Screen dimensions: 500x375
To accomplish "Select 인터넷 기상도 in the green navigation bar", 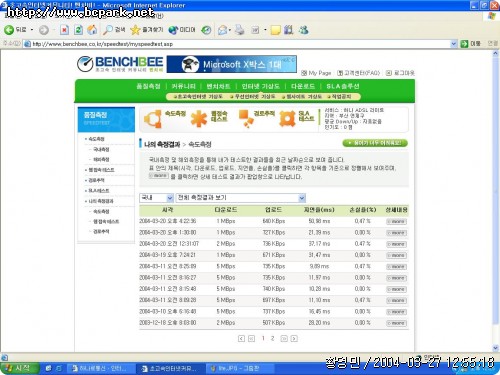I will point(261,86).
